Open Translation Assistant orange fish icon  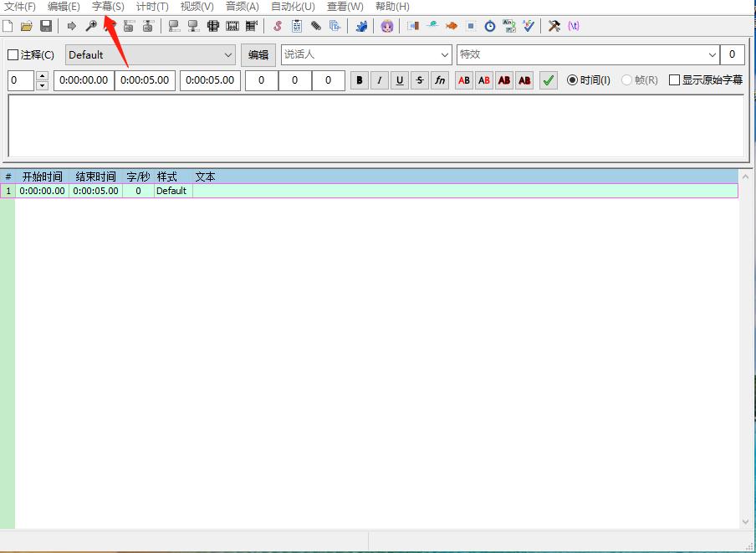452,26
